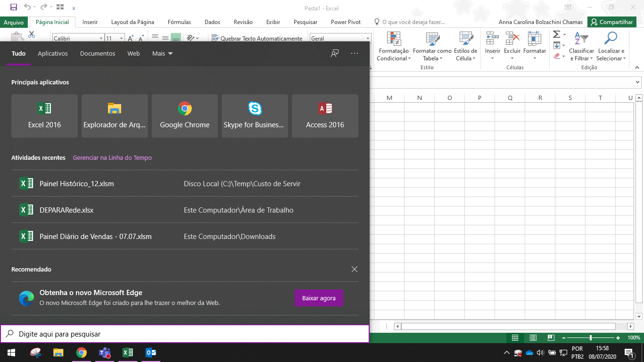Click the AutoSum sigma icon
The image size is (644, 362).
[556, 34]
